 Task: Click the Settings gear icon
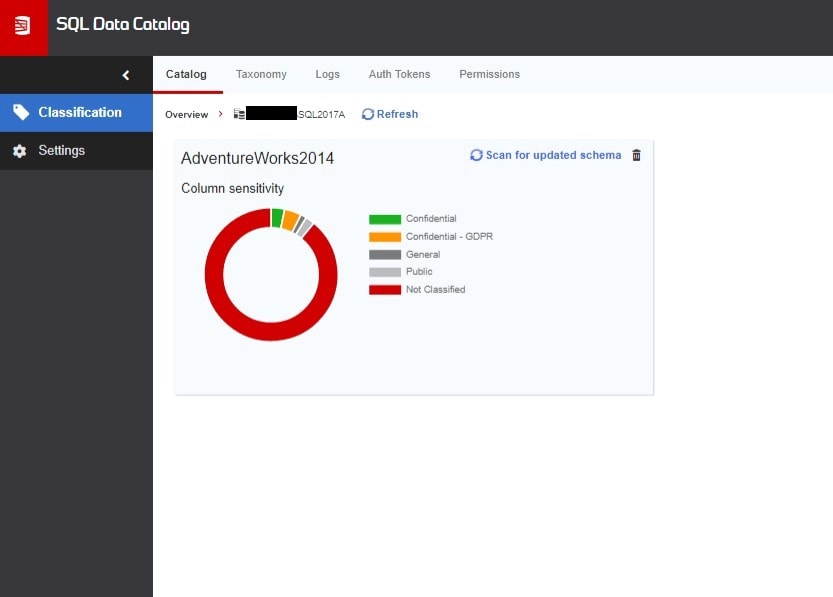tap(20, 151)
